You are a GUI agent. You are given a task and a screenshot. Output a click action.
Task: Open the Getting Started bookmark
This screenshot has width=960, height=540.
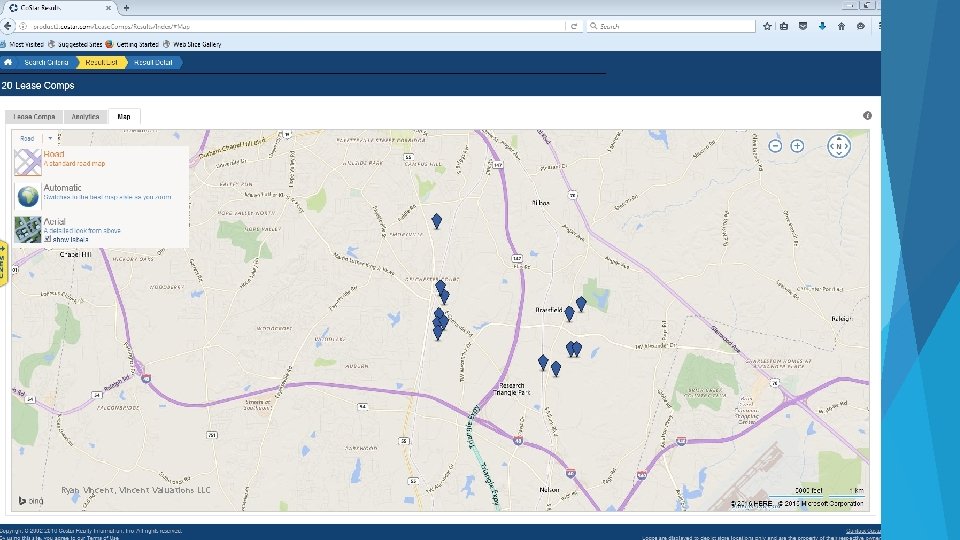coord(132,44)
